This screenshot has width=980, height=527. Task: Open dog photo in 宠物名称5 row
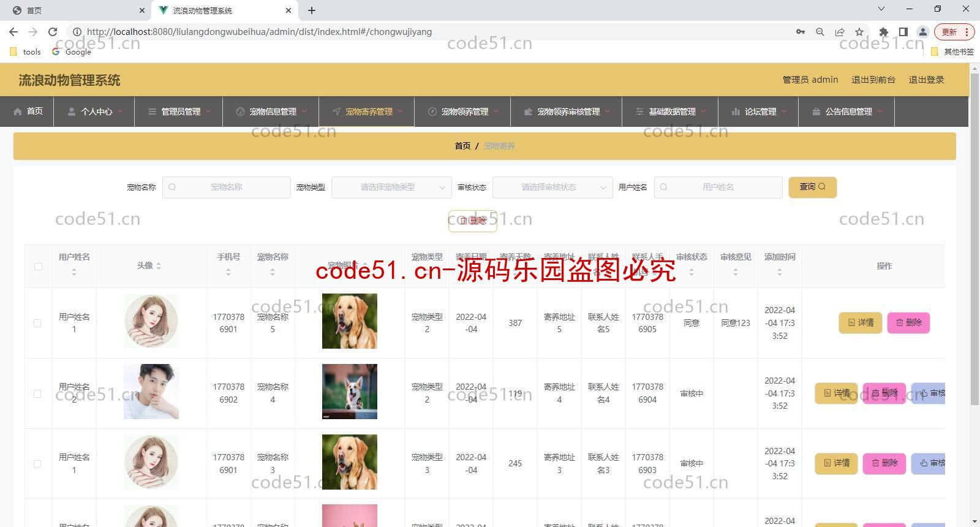point(350,321)
